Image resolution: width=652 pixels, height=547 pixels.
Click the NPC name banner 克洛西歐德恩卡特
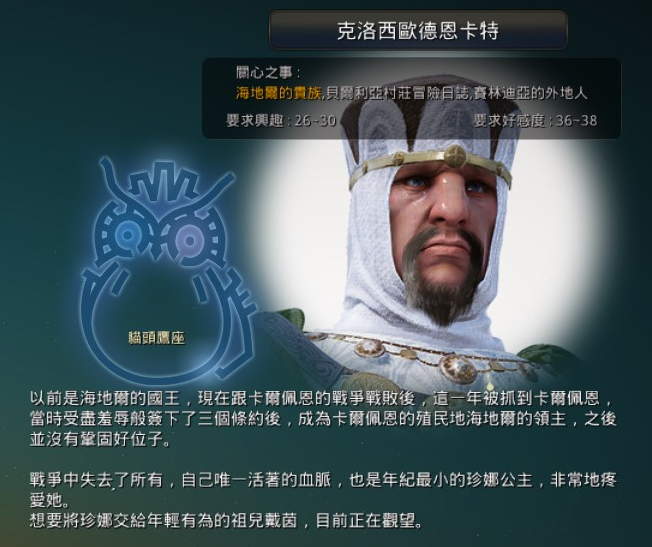point(418,30)
